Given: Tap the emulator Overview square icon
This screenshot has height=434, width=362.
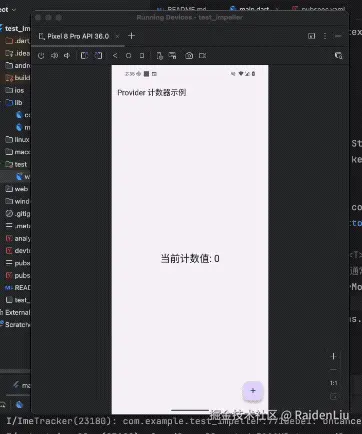Looking at the screenshot, I should (142, 56).
